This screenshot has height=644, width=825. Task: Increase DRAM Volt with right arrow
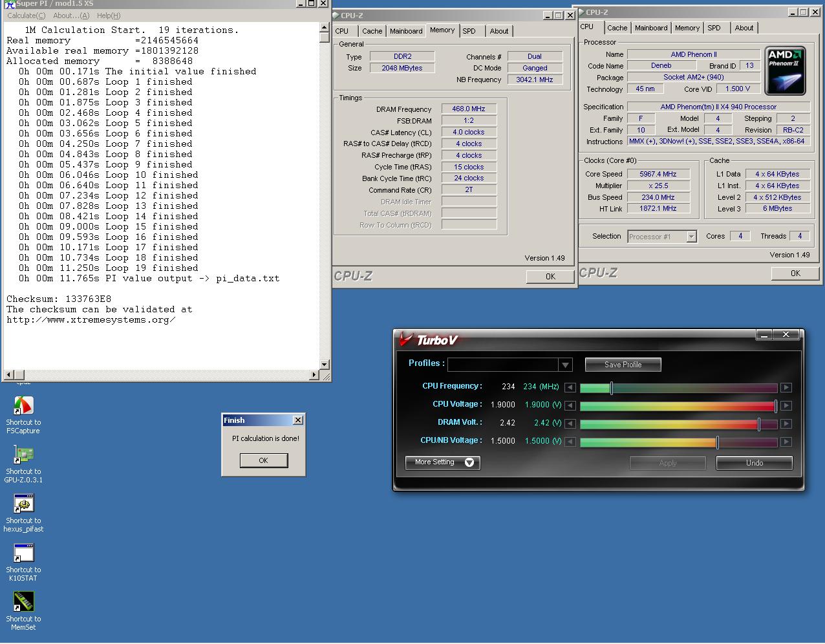click(x=786, y=424)
